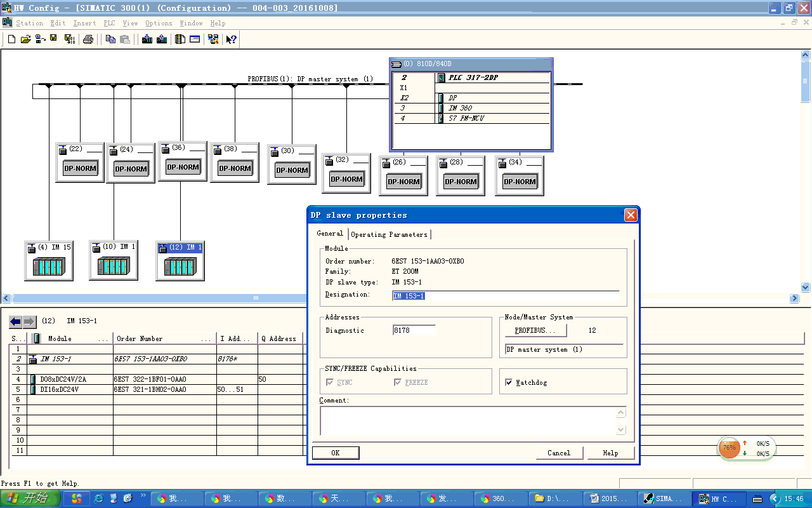Click the context Help arrow icon
The image size is (812, 508).
point(231,39)
